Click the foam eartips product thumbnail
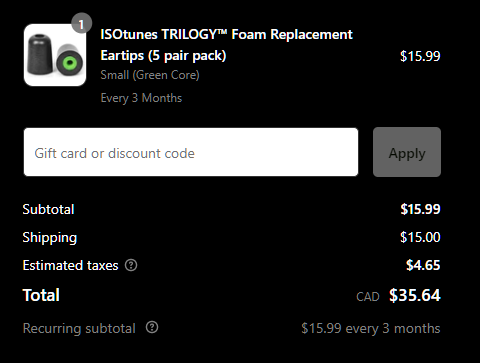This screenshot has width=480, height=363. coord(55,55)
